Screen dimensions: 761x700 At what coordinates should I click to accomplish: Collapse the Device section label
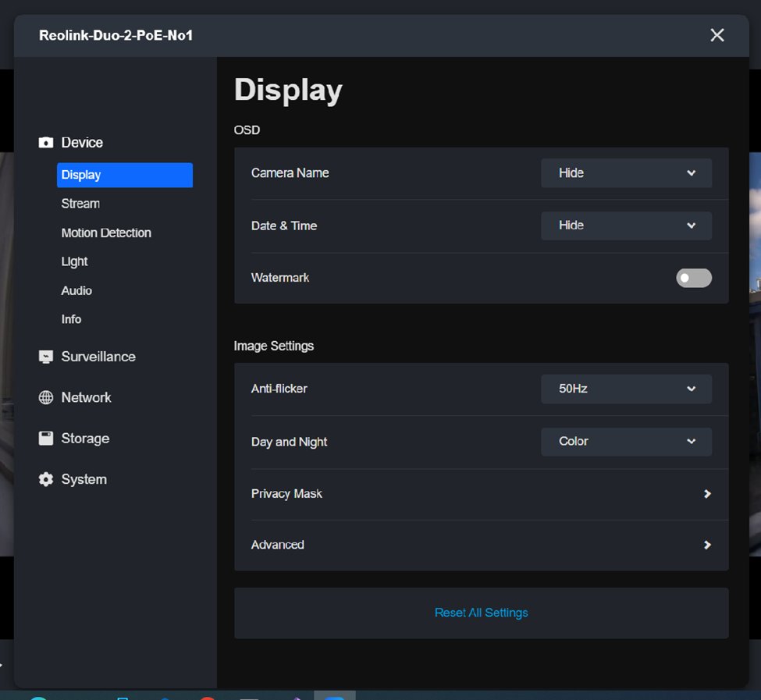[82, 143]
